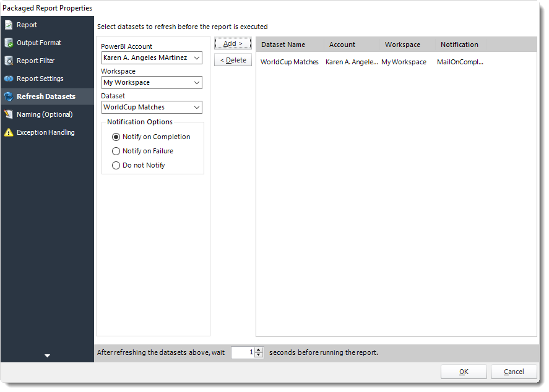Click the Output Format sidebar icon
The width and height of the screenshot is (549, 392).
(9, 43)
